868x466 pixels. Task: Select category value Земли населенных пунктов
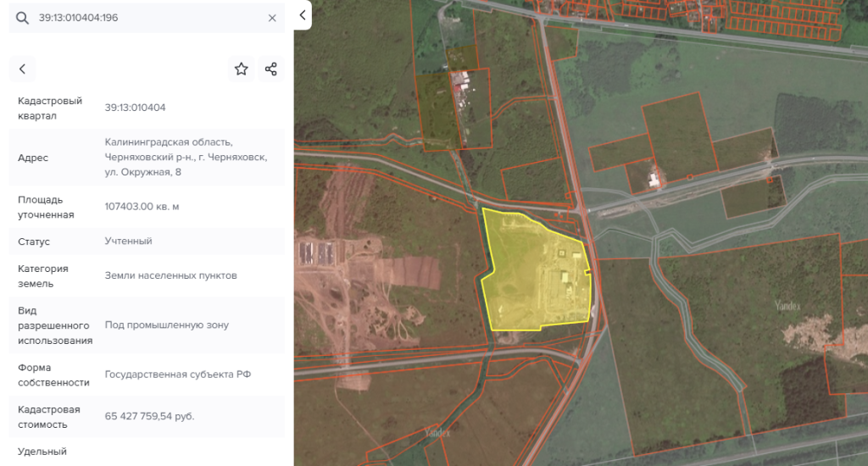170,275
